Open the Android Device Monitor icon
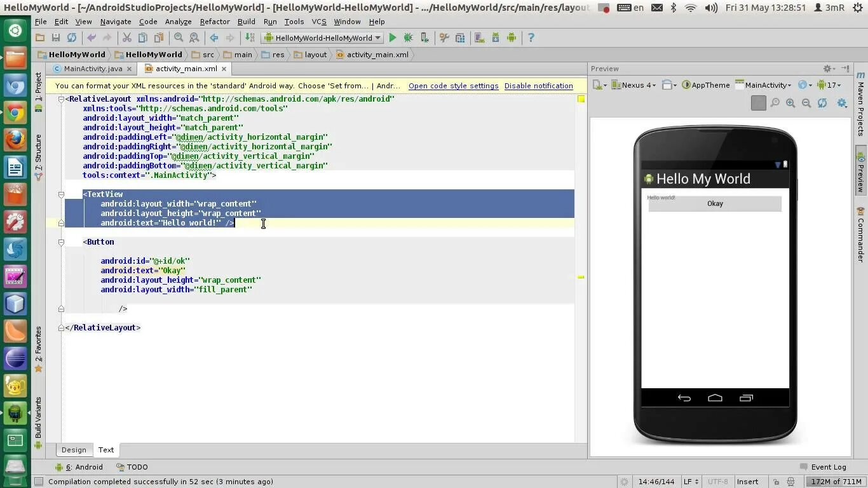 pyautogui.click(x=512, y=37)
